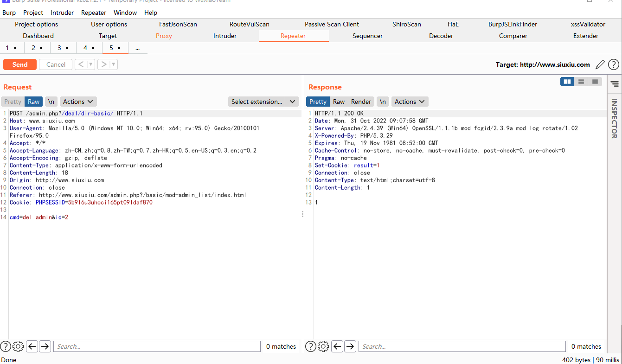Open Repeater help question mark icon

pyautogui.click(x=614, y=64)
